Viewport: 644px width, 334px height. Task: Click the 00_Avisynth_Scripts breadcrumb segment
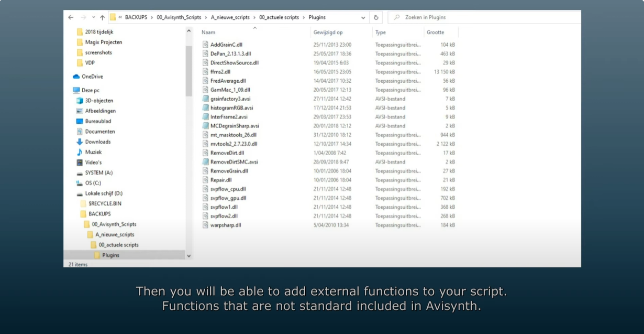tap(179, 17)
